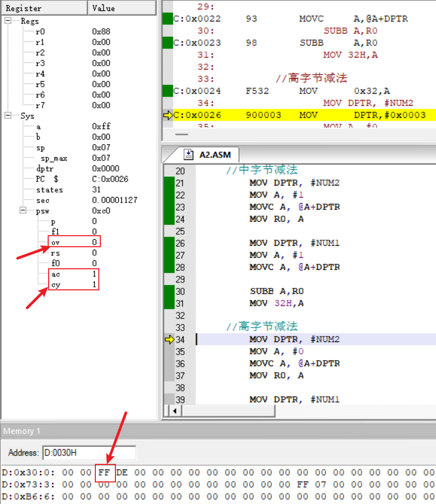Screen dimensions: 436x504
Task: Click source line 31 MOV 32H,A
Action: [x=276, y=303]
